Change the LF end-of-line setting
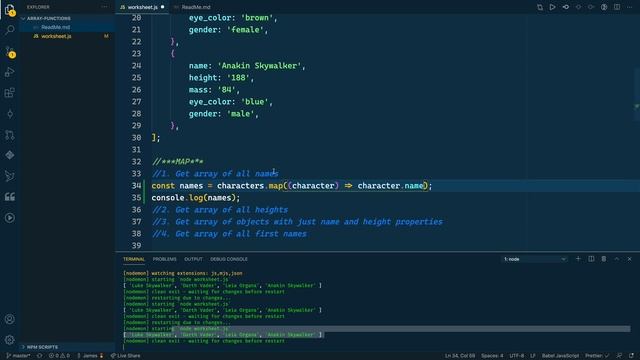 [x=533, y=356]
